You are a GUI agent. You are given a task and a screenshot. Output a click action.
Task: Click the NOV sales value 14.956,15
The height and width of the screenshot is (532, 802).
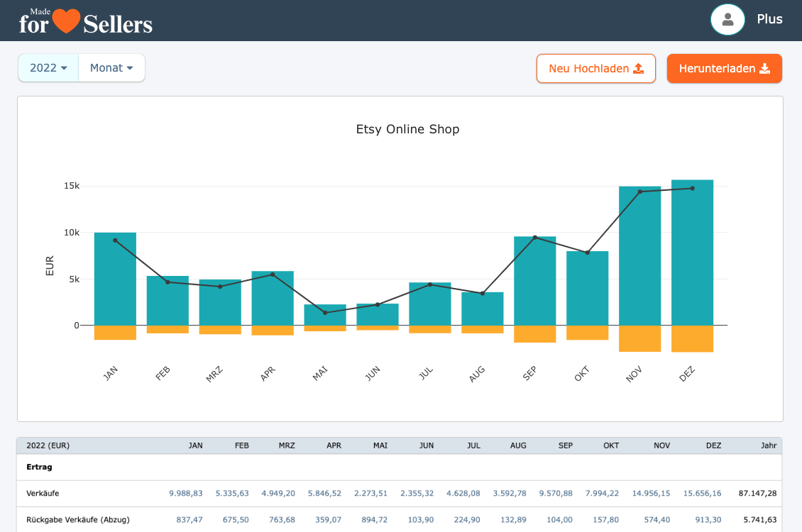[x=649, y=493]
